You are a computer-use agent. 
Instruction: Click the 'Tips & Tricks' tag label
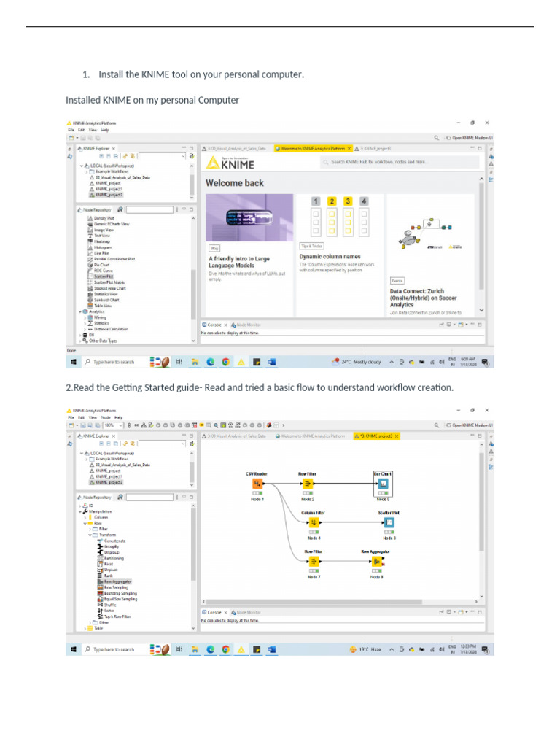(x=311, y=246)
